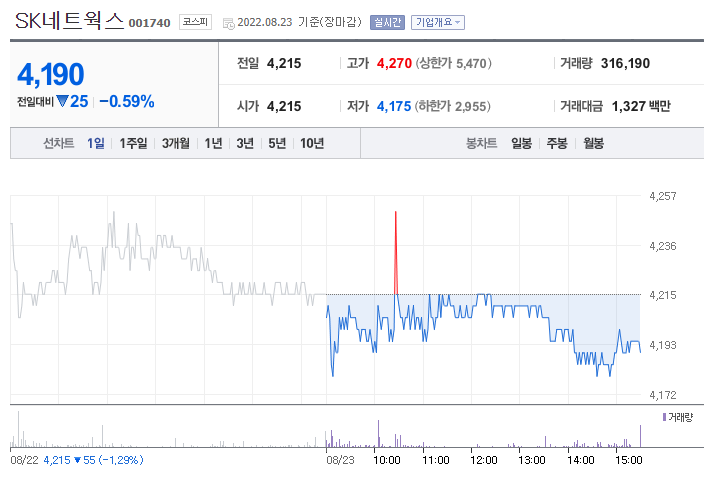Click the red price spike on chart
704x483 pixels.
(396, 252)
